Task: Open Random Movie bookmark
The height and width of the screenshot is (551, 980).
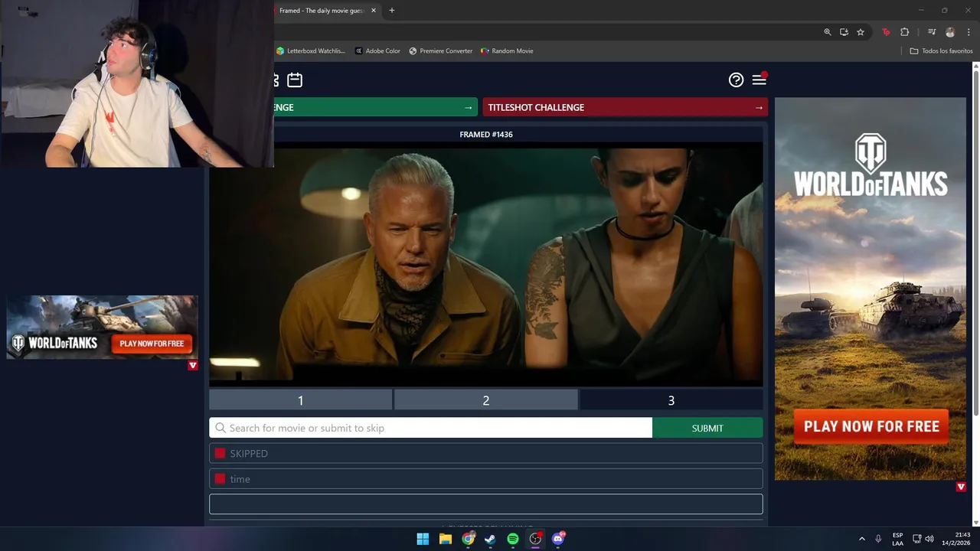Action: [507, 51]
